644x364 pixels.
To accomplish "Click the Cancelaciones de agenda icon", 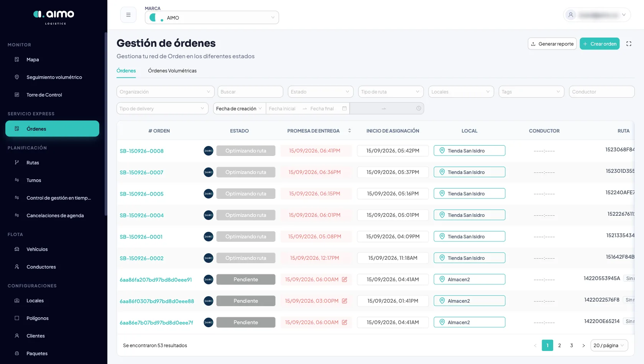I will point(17,215).
